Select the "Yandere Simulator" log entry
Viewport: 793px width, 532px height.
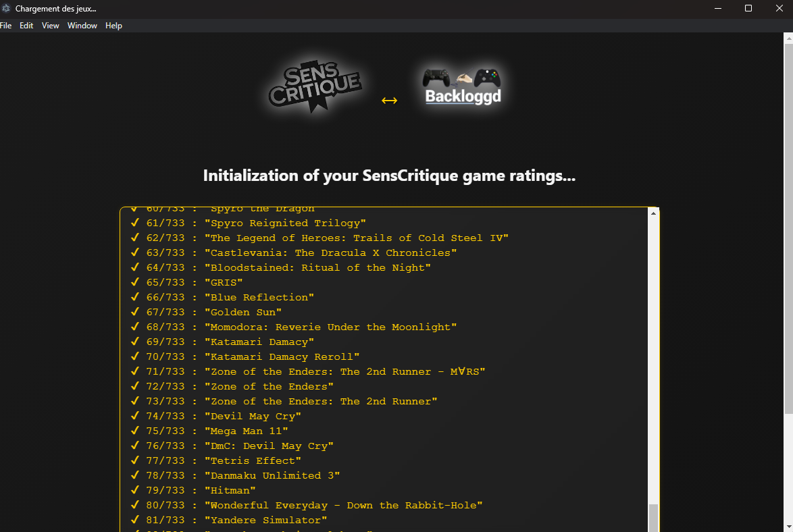pyautogui.click(x=228, y=519)
